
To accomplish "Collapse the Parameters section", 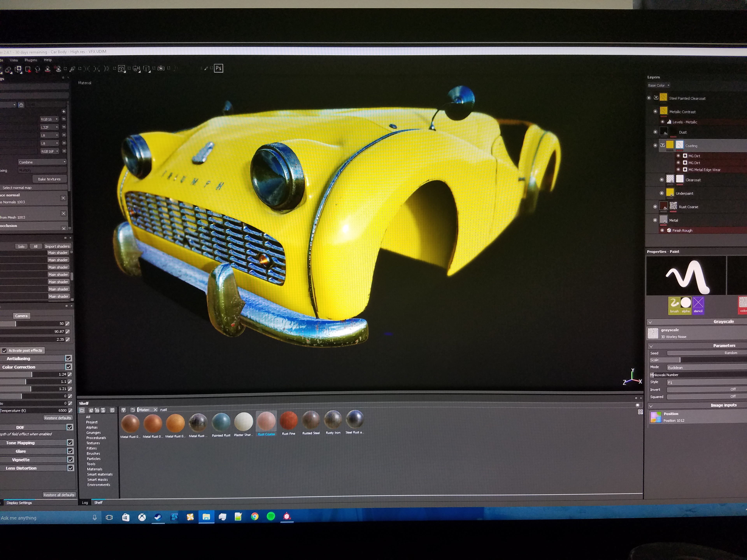I will [651, 346].
